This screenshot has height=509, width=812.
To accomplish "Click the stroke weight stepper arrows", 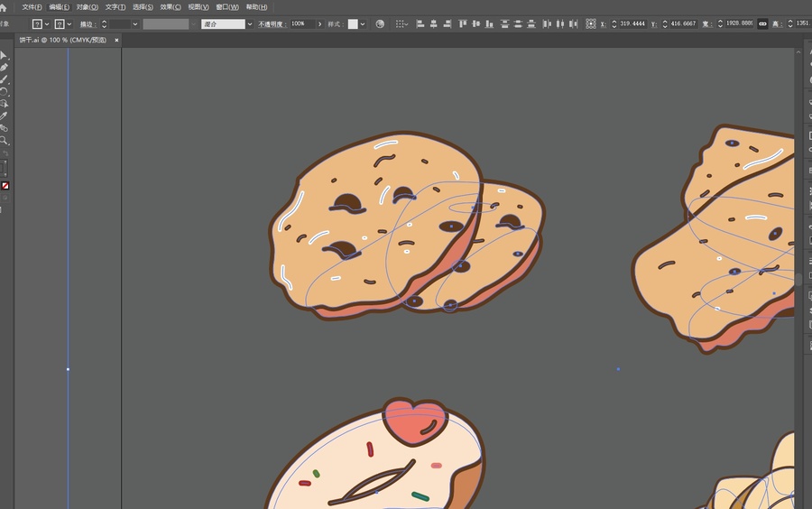I will click(x=104, y=23).
